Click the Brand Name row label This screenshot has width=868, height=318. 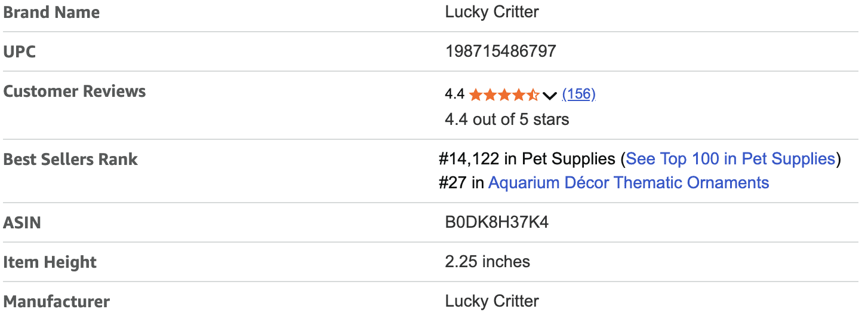point(51,13)
